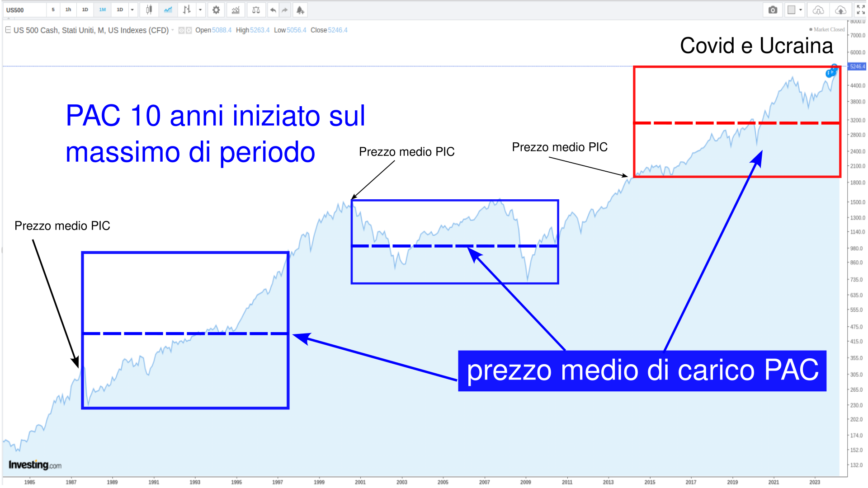Select the area line chart style
The image size is (868, 488).
click(x=168, y=9)
